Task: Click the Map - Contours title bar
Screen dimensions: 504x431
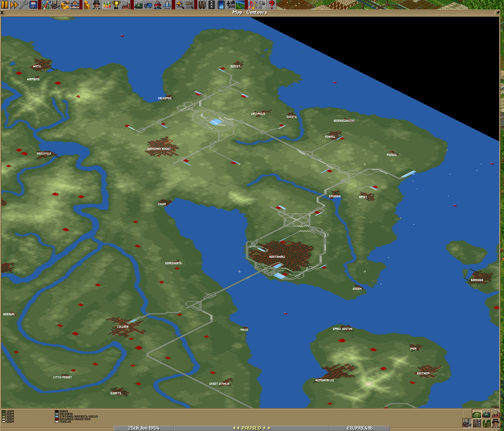Action: coord(250,13)
